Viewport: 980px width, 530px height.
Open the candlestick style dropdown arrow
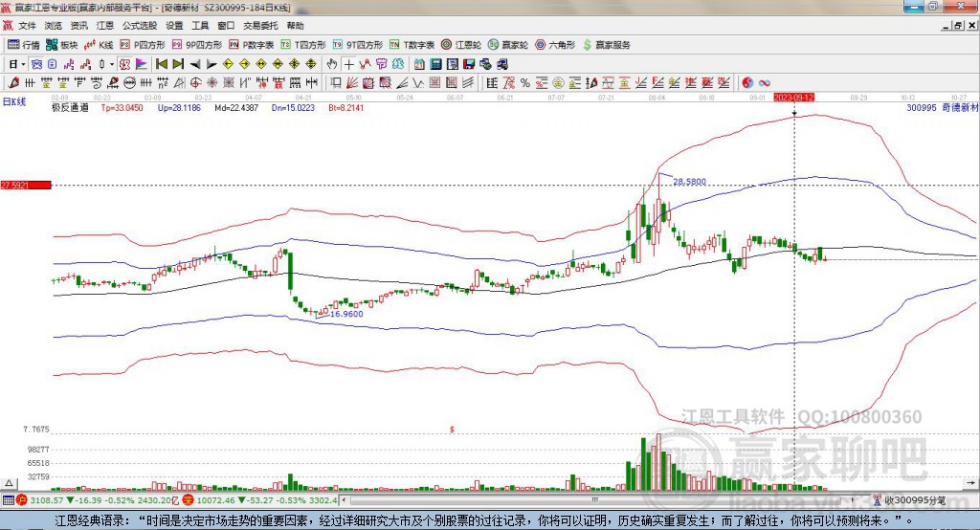click(x=112, y=64)
